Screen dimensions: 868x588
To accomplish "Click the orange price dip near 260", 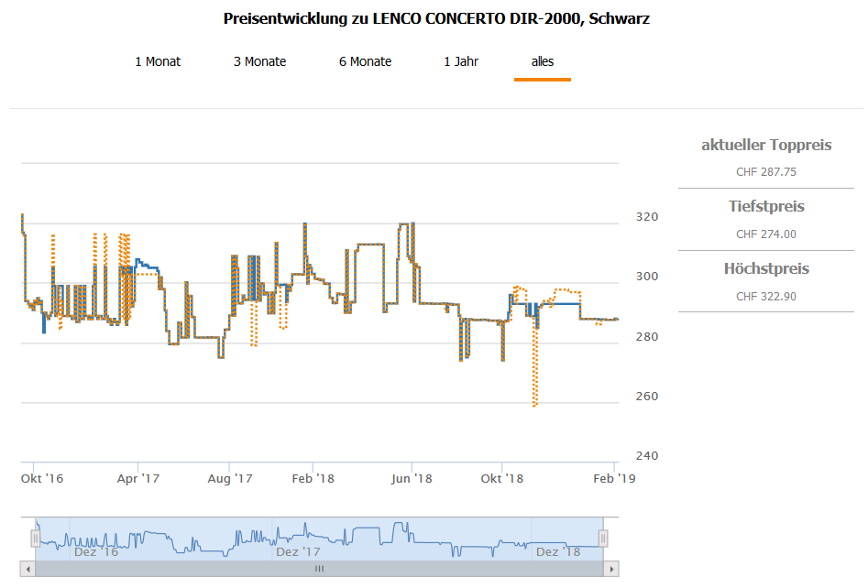I will (534, 403).
